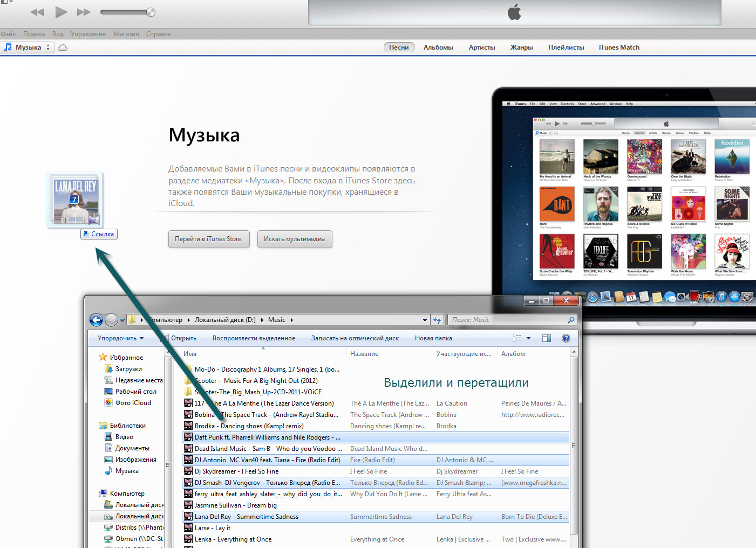Image resolution: width=756 pixels, height=548 pixels.
Task: Click Воспроизвести выделенное
Action: click(254, 338)
